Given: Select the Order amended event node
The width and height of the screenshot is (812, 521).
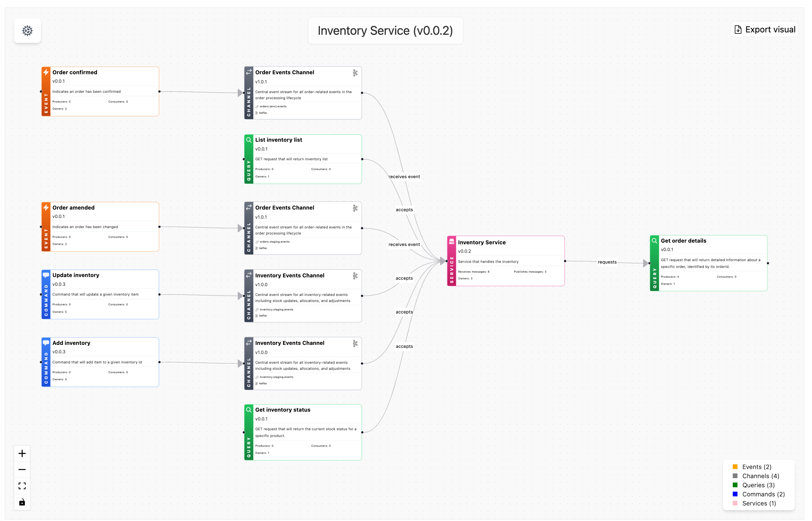Looking at the screenshot, I should [101, 227].
